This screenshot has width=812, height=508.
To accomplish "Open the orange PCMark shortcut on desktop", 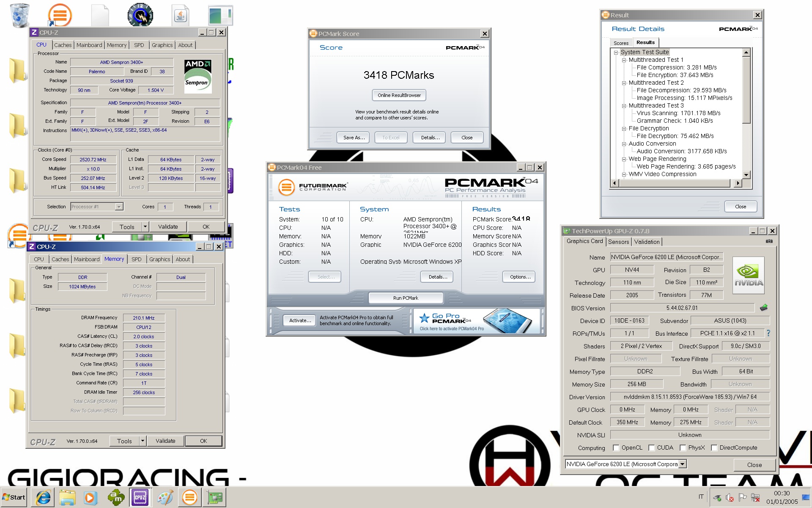I will click(60, 15).
